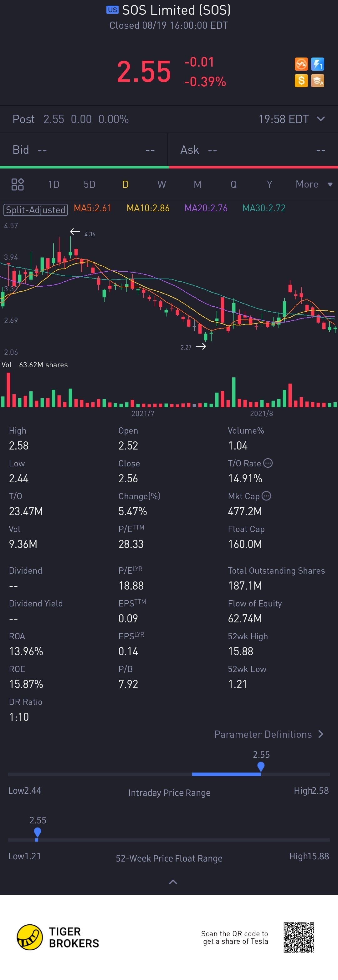Collapse the details panel with the up chevron
The image size is (338, 980).
(x=173, y=882)
